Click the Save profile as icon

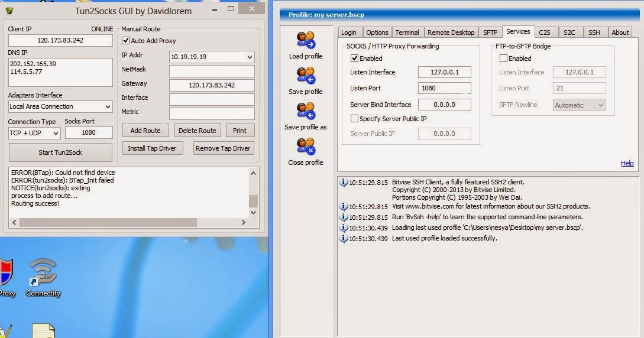306,111
